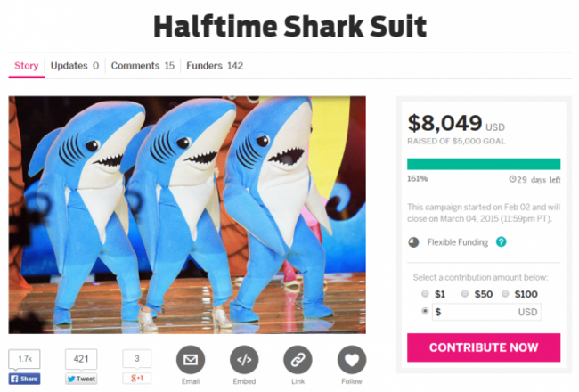Switch to the Updates tab
Viewport: 579px width, 392px height.
coord(75,66)
